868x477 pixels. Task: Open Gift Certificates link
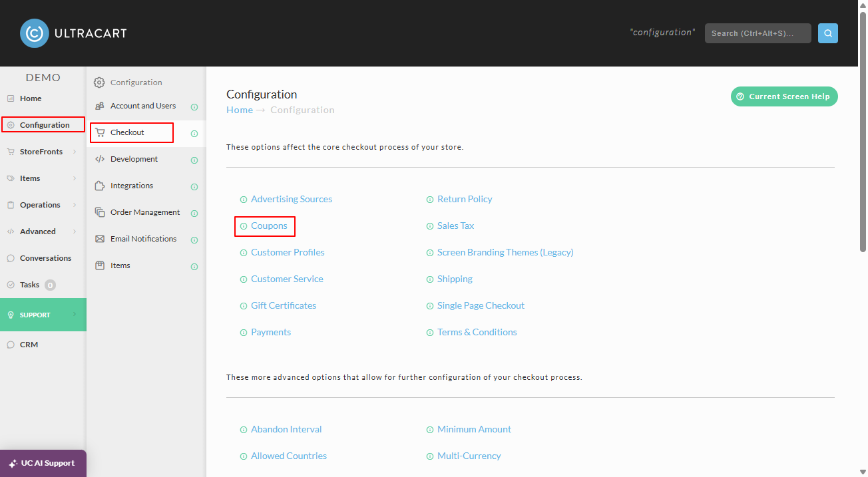point(284,305)
